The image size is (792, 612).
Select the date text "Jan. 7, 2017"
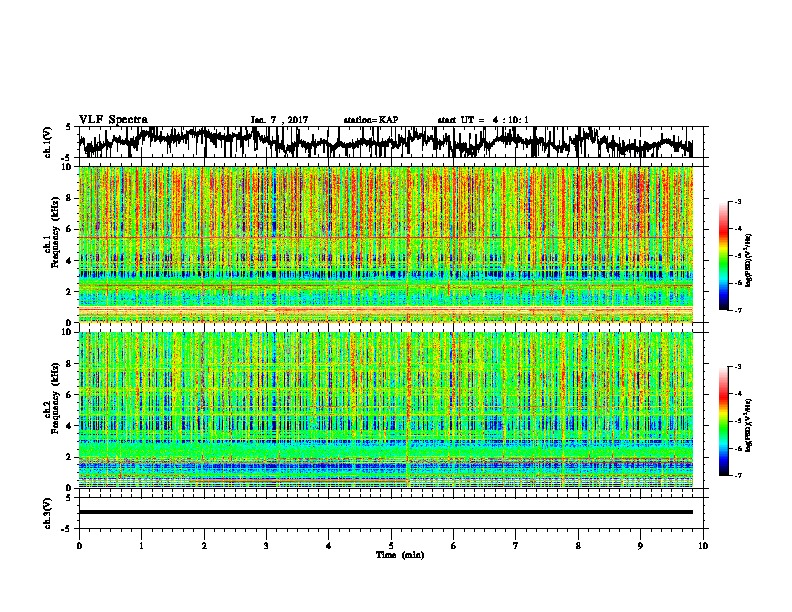point(279,120)
